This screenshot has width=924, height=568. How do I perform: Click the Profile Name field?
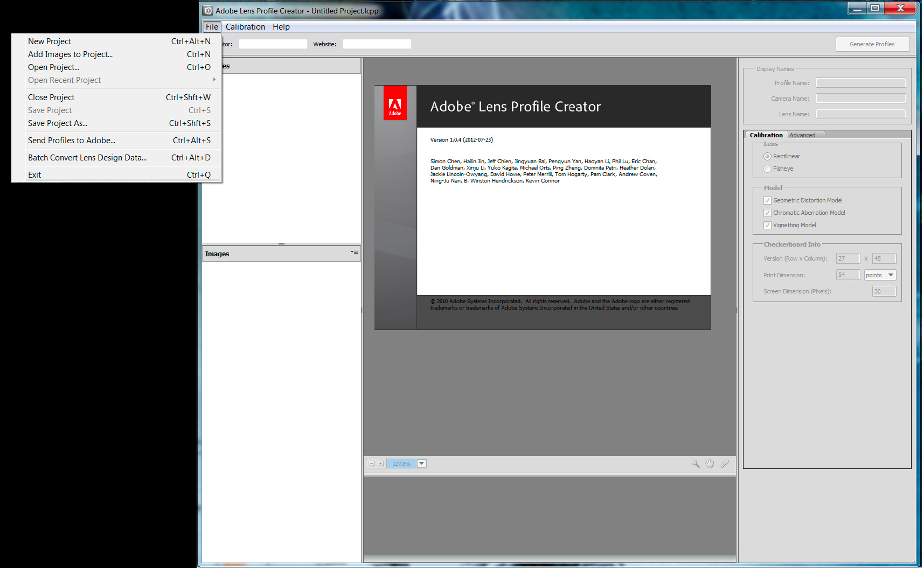[x=860, y=83]
